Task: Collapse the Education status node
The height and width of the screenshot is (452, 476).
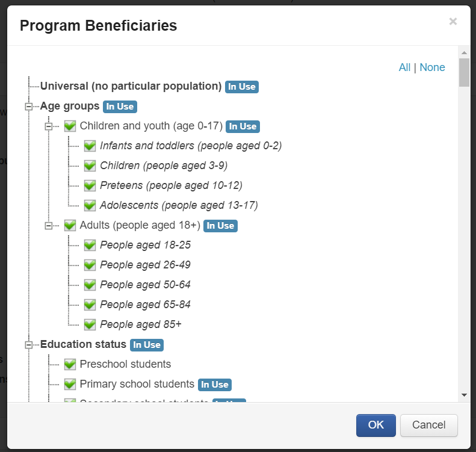Action: (x=28, y=345)
